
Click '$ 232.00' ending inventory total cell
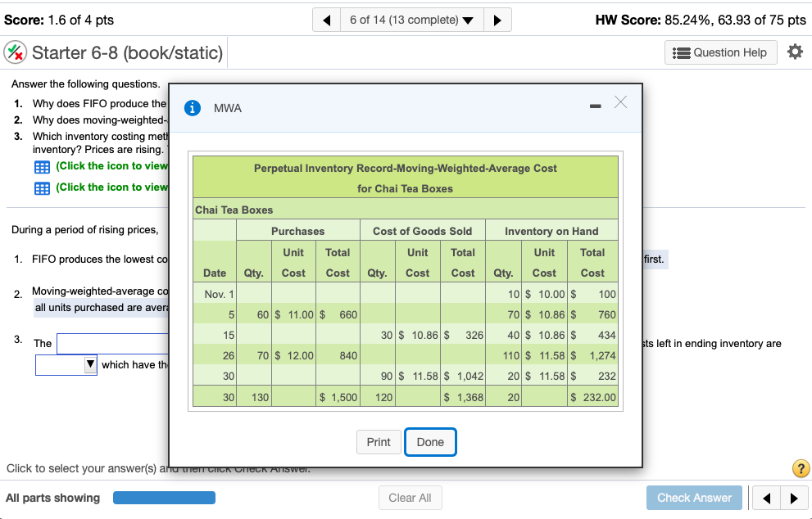pyautogui.click(x=592, y=397)
